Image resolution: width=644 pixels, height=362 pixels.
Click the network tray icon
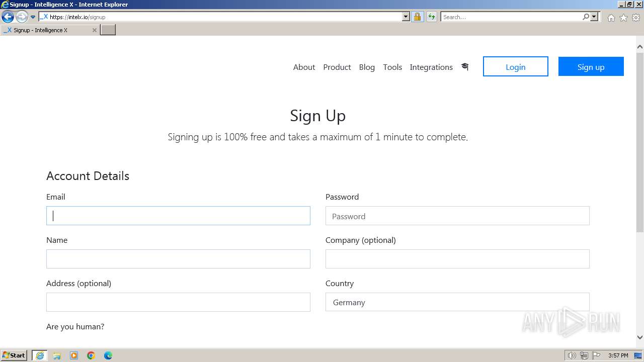click(x=584, y=355)
